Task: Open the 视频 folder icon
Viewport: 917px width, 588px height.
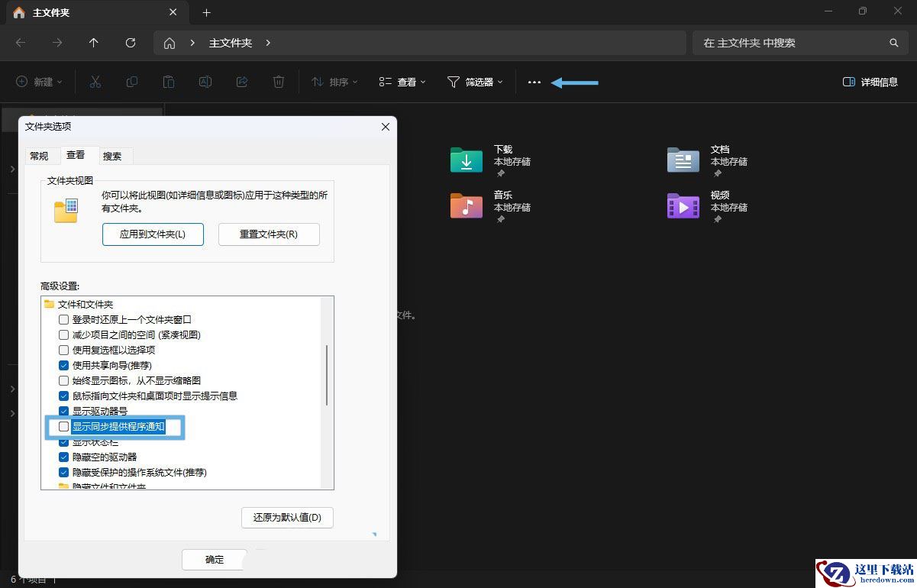Action: (x=683, y=205)
